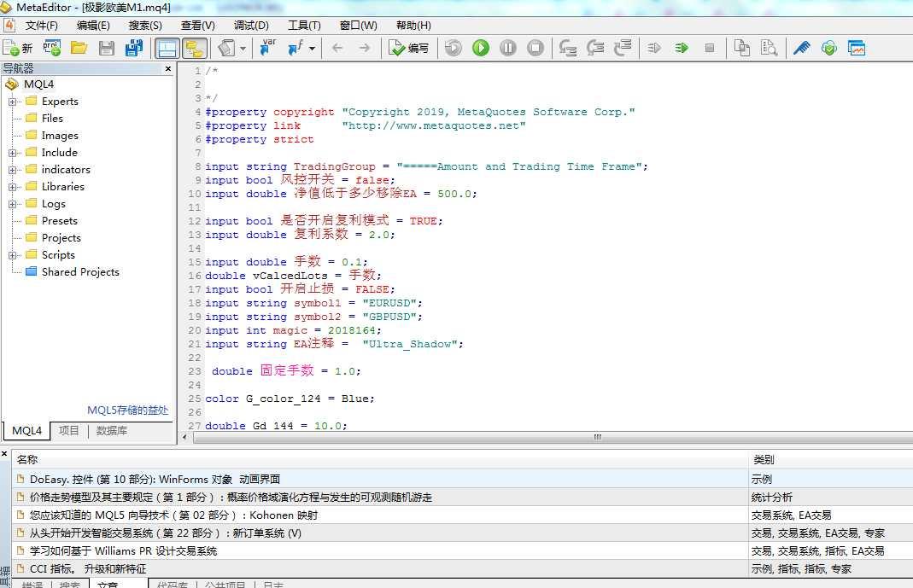This screenshot has height=588, width=913.
Task: Compile the code with the 编写 button
Action: coord(408,48)
